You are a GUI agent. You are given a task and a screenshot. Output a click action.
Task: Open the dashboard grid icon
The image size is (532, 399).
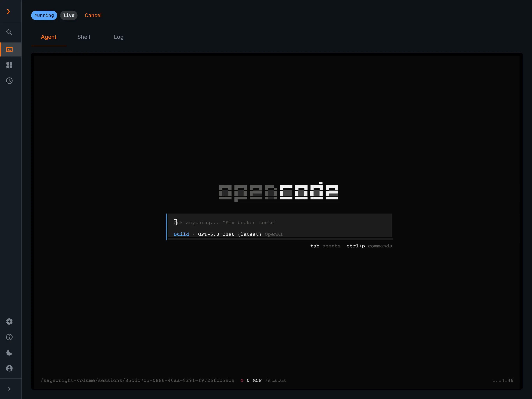[9, 65]
